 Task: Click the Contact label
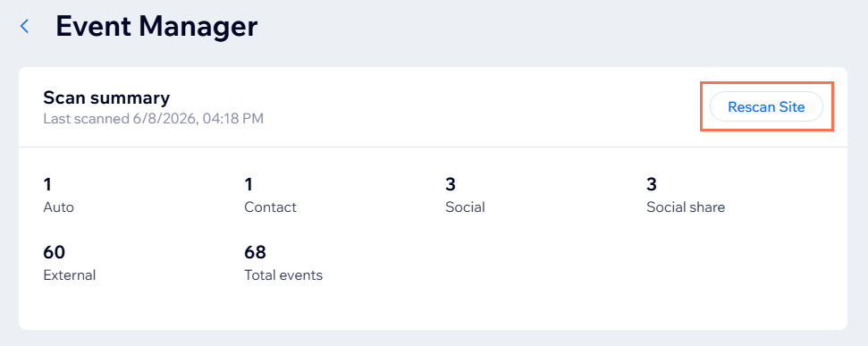270,207
